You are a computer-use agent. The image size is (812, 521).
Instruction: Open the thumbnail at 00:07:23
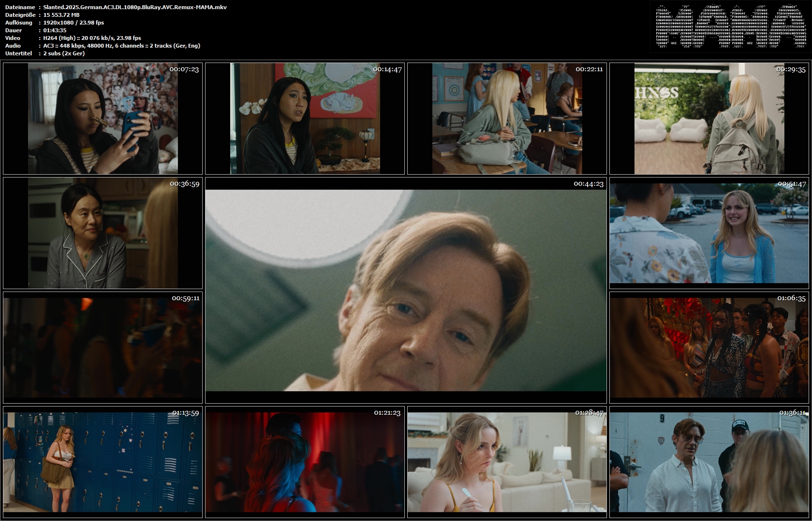103,118
